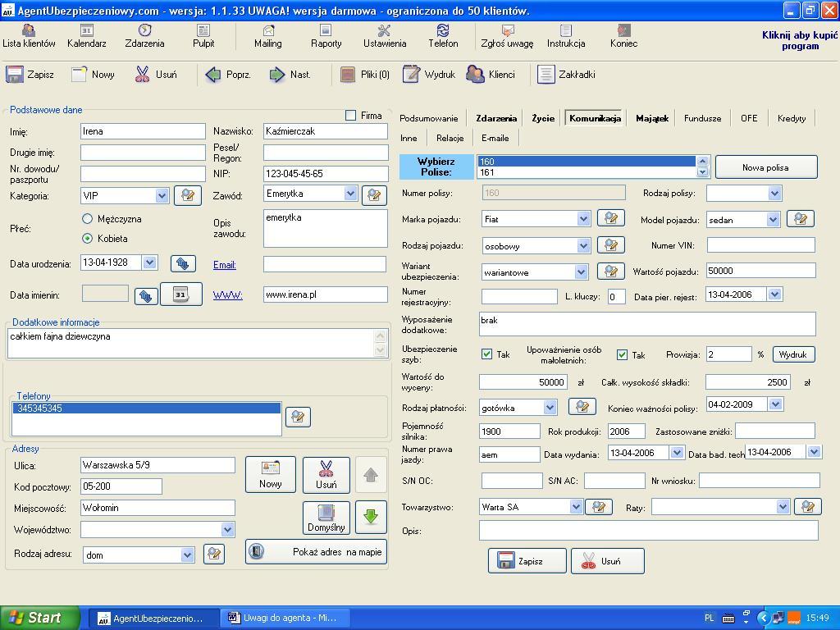Open Lista klientów from the top toolbar
The width and height of the screenshot is (840, 630).
pos(29,36)
